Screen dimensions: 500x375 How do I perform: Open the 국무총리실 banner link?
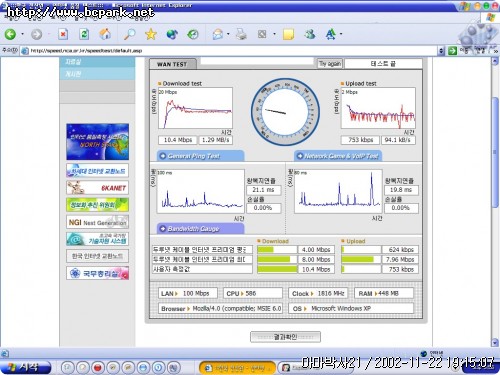tap(97, 273)
